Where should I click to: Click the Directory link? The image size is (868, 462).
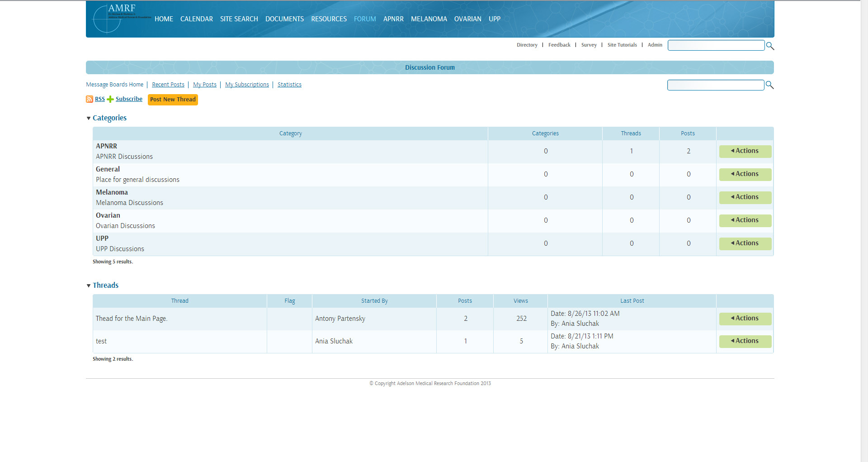(527, 45)
